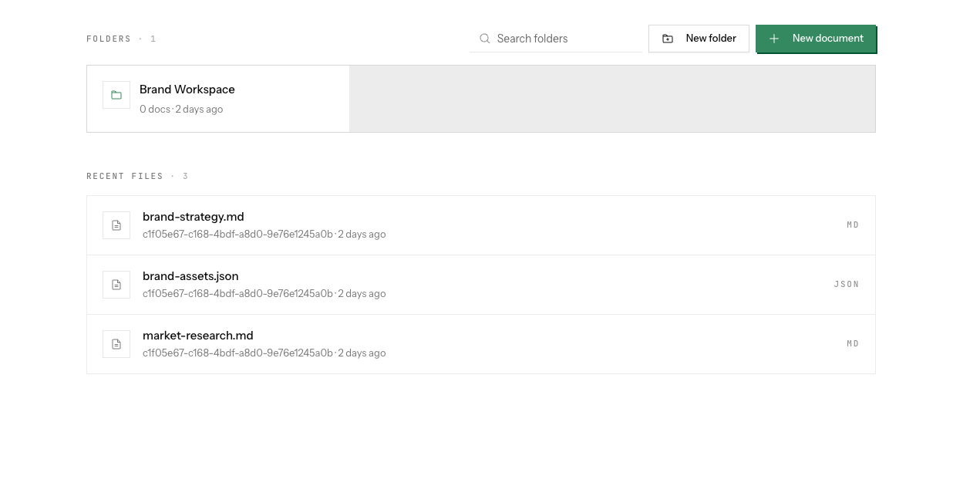Open the brand-assets.json file
980x493 pixels.
coord(481,285)
